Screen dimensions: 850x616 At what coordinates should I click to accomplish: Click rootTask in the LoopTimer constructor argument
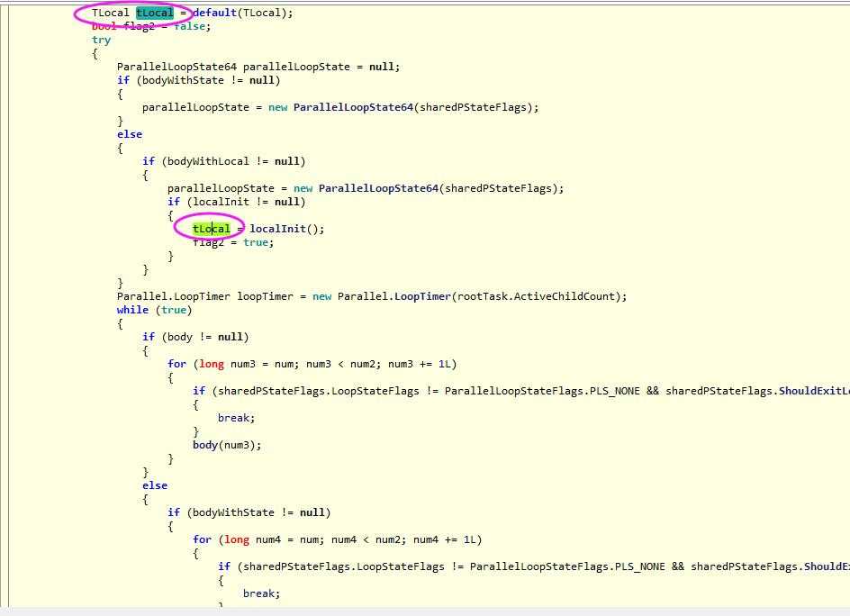click(483, 296)
